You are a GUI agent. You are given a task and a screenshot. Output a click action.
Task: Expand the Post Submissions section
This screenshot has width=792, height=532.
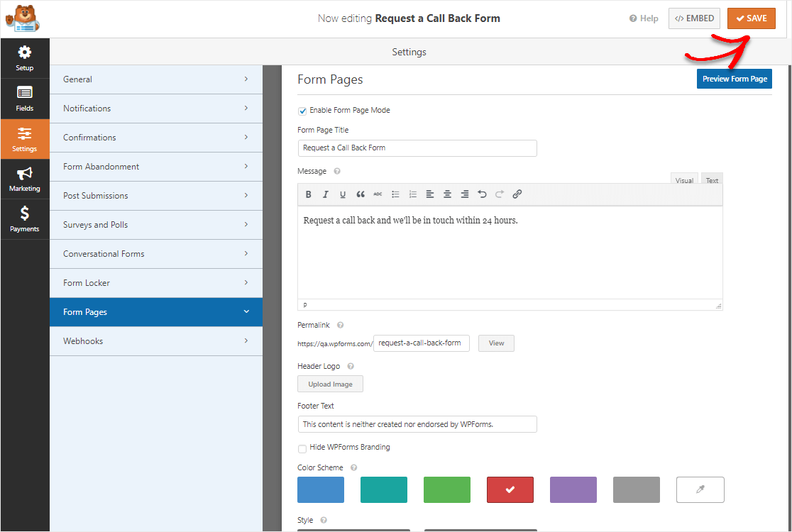point(156,196)
